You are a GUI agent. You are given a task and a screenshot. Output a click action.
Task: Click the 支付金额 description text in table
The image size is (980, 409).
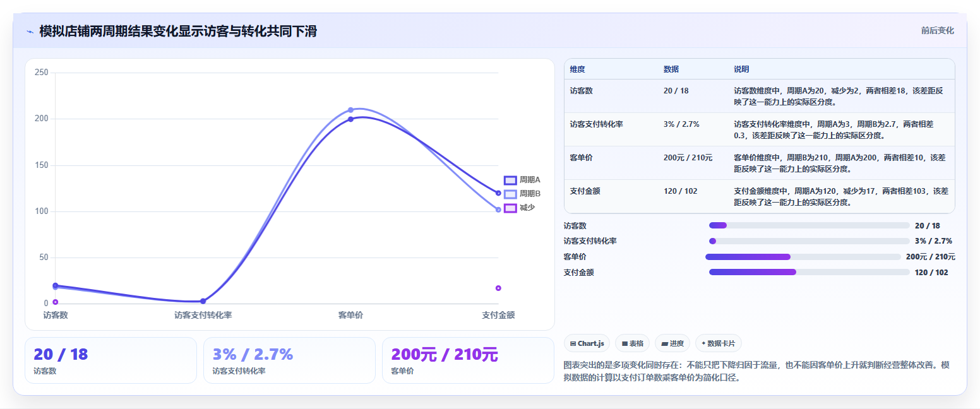coord(840,196)
